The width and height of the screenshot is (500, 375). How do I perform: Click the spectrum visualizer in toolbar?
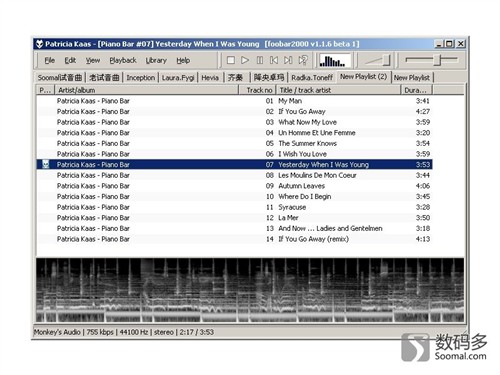tap(334, 61)
